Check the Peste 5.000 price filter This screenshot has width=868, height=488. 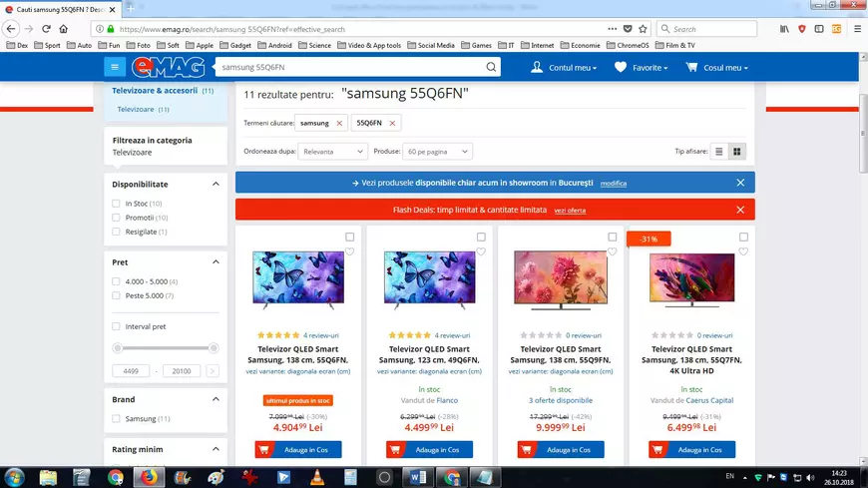[x=116, y=295]
